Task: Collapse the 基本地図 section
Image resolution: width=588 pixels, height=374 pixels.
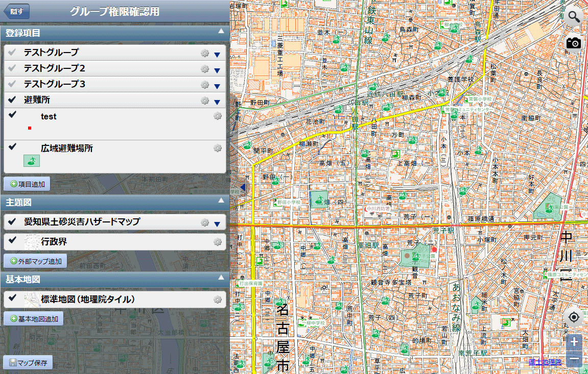Action: point(221,278)
